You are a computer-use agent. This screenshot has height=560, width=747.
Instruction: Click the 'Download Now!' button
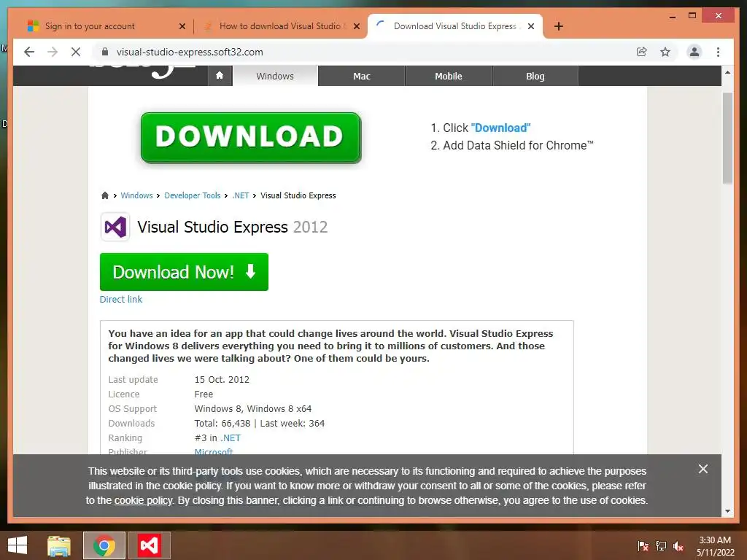184,272
